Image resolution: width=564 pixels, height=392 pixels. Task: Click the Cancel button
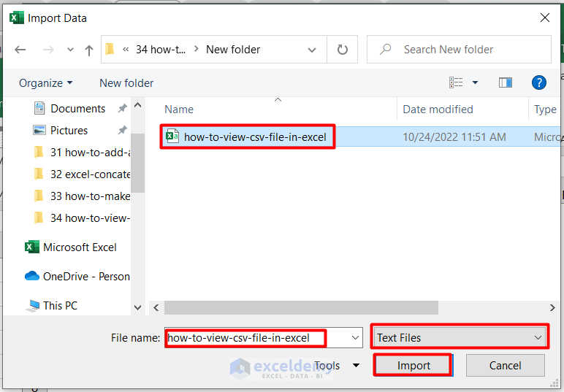tap(505, 366)
